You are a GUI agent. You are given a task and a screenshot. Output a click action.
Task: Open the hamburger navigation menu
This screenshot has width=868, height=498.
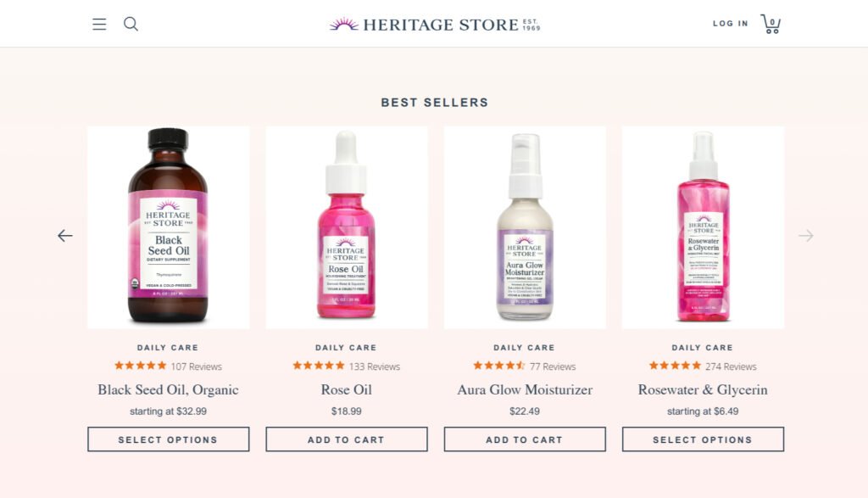click(x=99, y=24)
